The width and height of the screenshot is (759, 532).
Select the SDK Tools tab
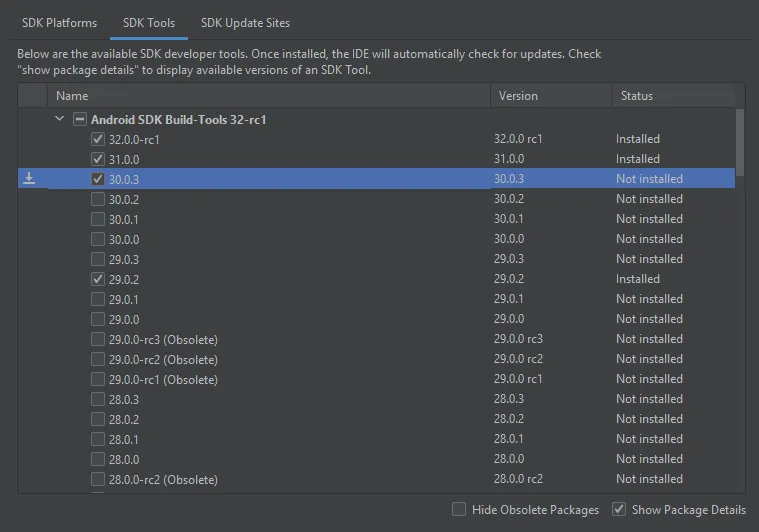(149, 22)
